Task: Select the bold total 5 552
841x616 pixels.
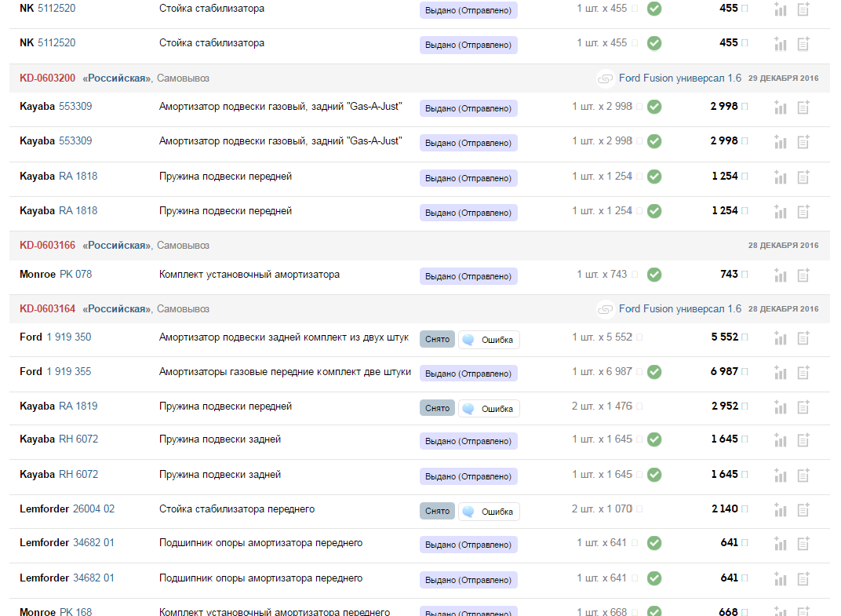Action: coord(725,337)
